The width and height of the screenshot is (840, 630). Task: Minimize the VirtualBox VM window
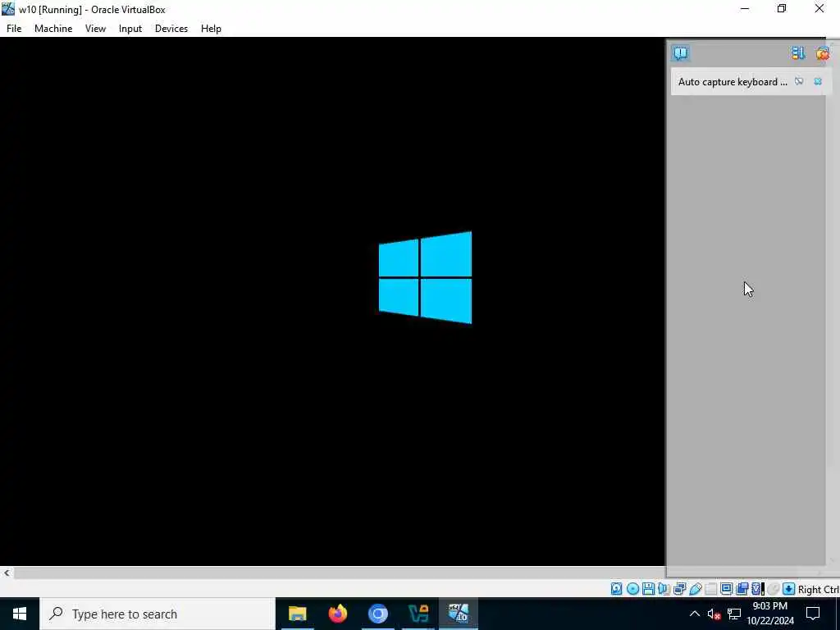(745, 8)
